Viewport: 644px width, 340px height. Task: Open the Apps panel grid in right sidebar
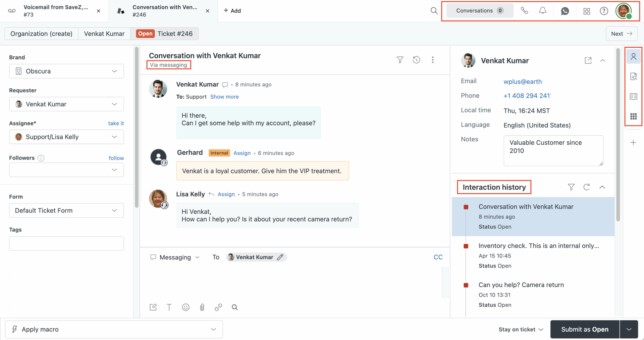coord(634,116)
